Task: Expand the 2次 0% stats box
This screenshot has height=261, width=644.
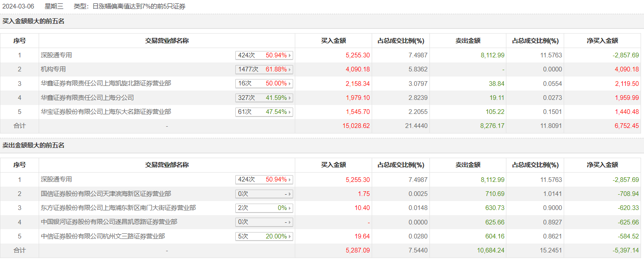Action: point(290,208)
